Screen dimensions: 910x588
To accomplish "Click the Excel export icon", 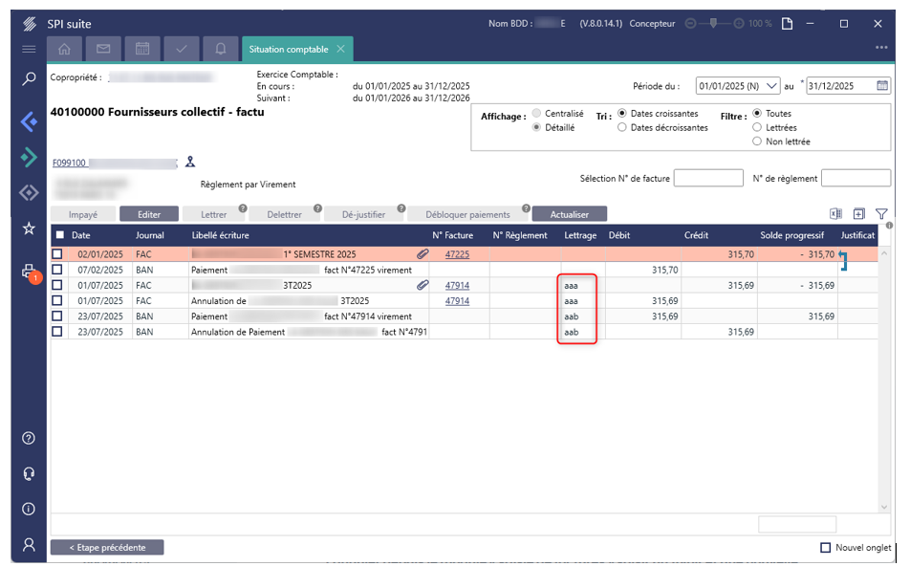I will click(x=834, y=214).
